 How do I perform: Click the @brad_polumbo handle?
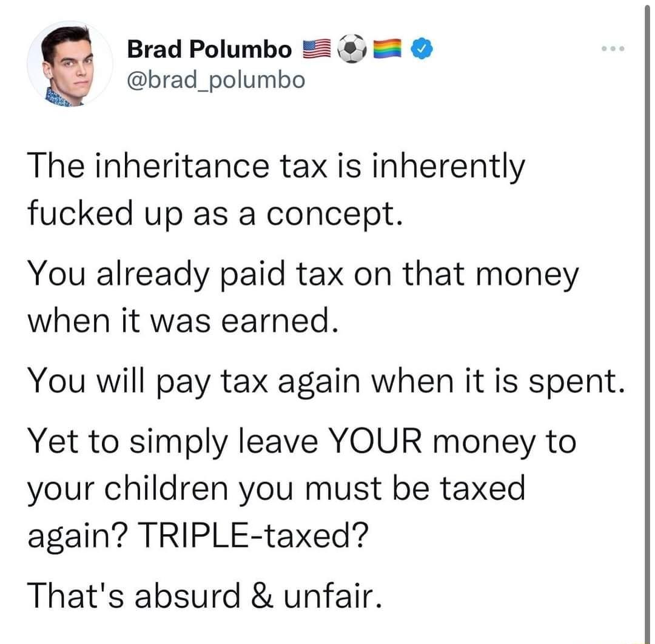214,79
